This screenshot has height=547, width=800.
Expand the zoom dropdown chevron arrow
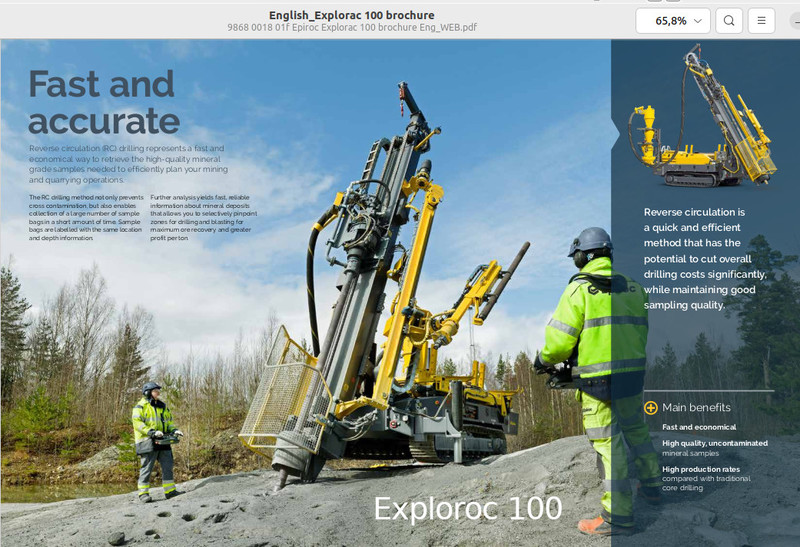point(697,20)
